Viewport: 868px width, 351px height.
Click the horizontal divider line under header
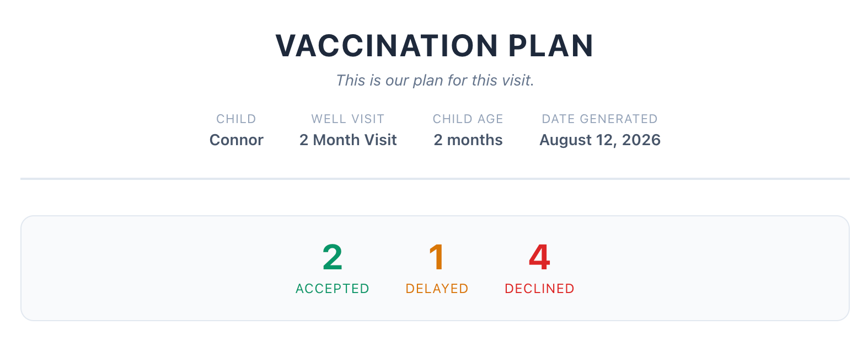435,179
